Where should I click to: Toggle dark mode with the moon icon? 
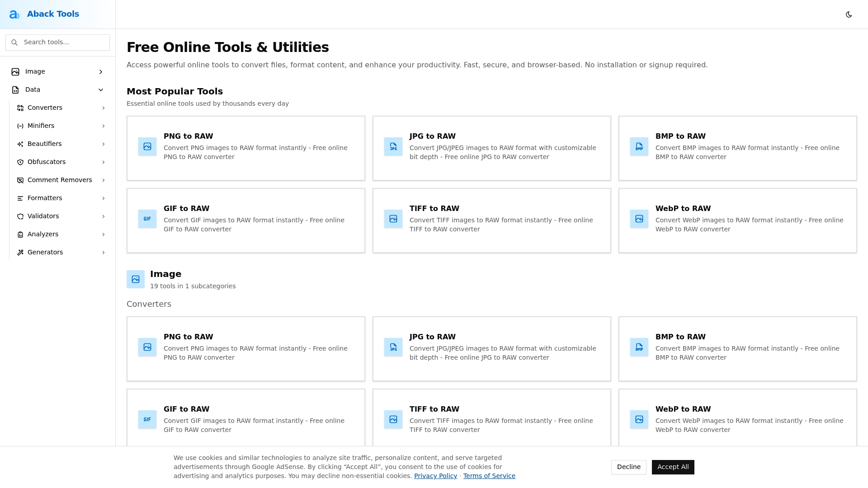pos(849,14)
